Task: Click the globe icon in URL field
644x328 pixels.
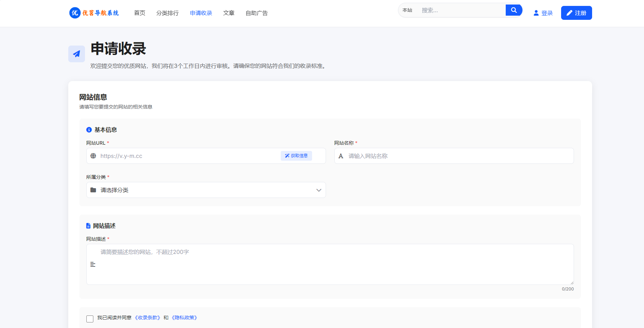Action: (93, 156)
